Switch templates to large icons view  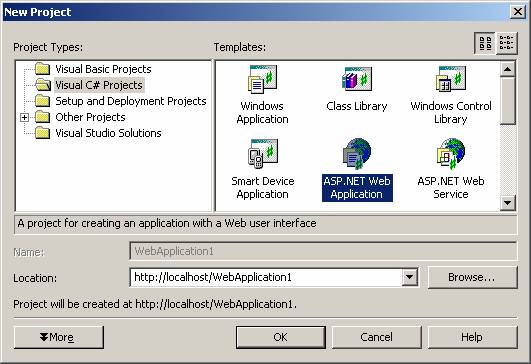(485, 43)
